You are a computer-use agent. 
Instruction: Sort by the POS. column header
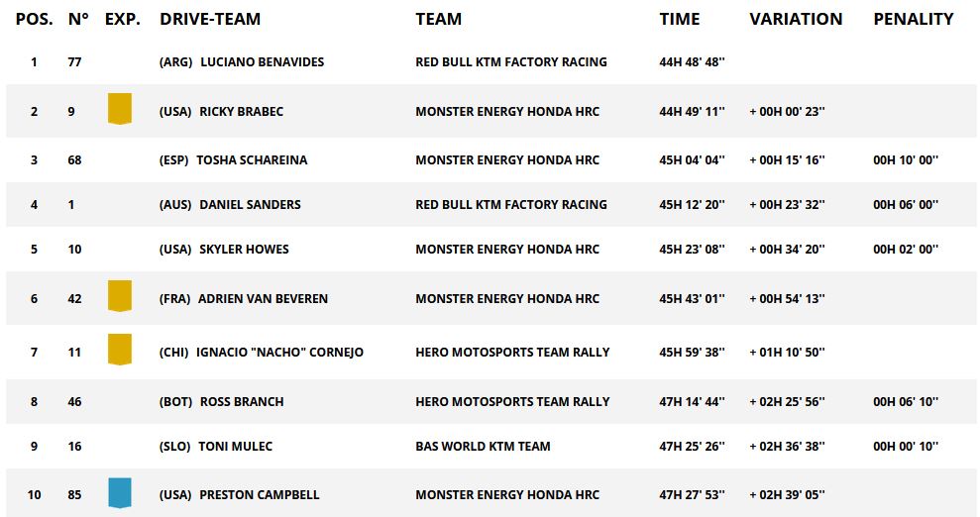(x=34, y=19)
